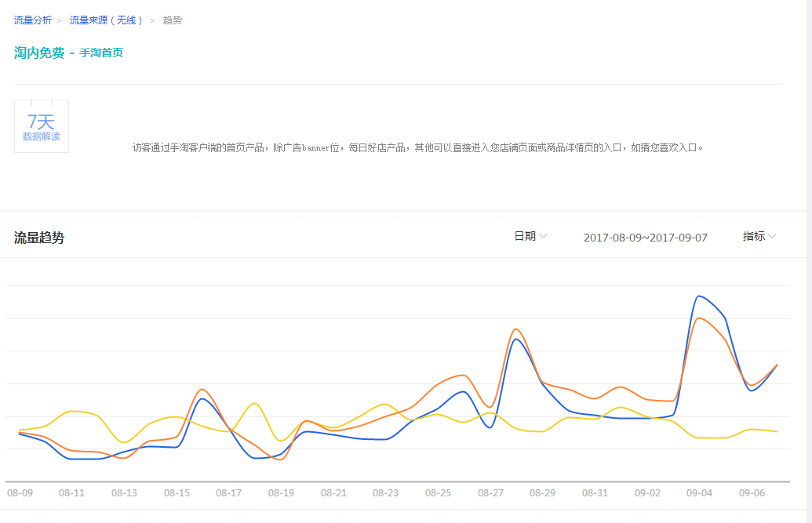Click the date range 2017-08-09~2017-09-07

coord(645,238)
